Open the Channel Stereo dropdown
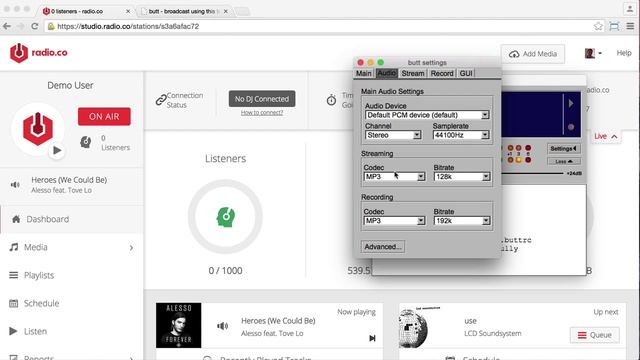This screenshot has height=360, width=640. 393,135
